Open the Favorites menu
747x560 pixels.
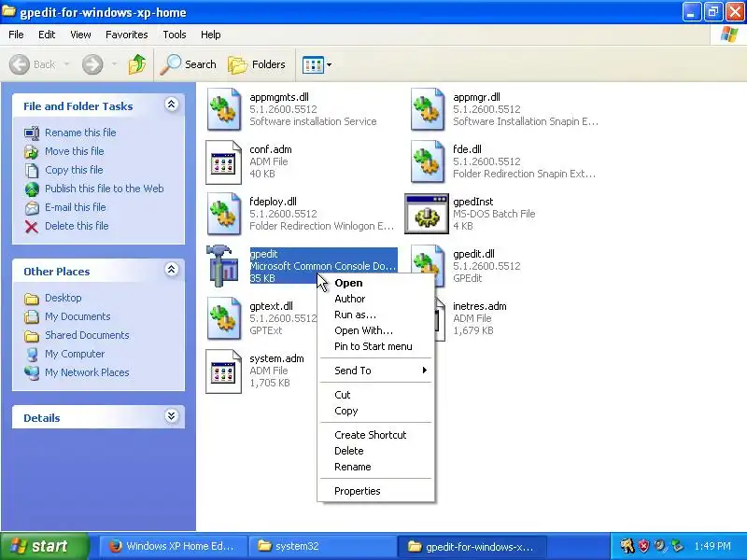click(127, 35)
